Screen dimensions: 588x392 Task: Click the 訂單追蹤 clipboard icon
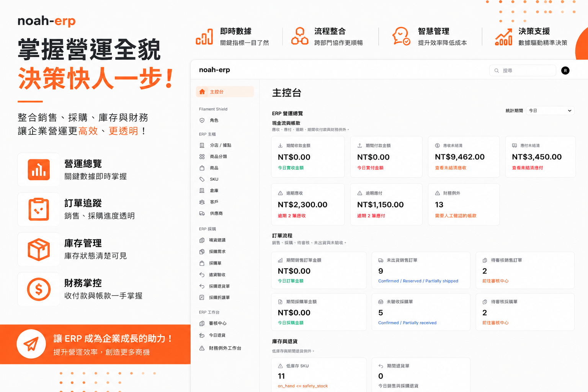[39, 209]
